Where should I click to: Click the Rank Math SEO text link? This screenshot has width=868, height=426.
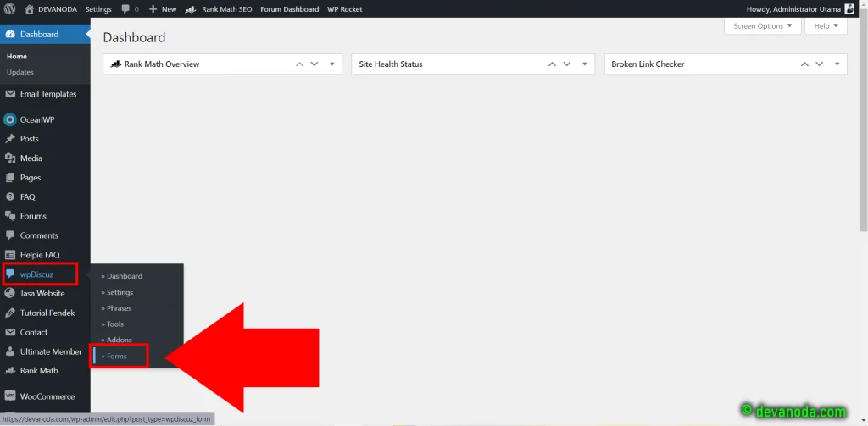click(227, 9)
